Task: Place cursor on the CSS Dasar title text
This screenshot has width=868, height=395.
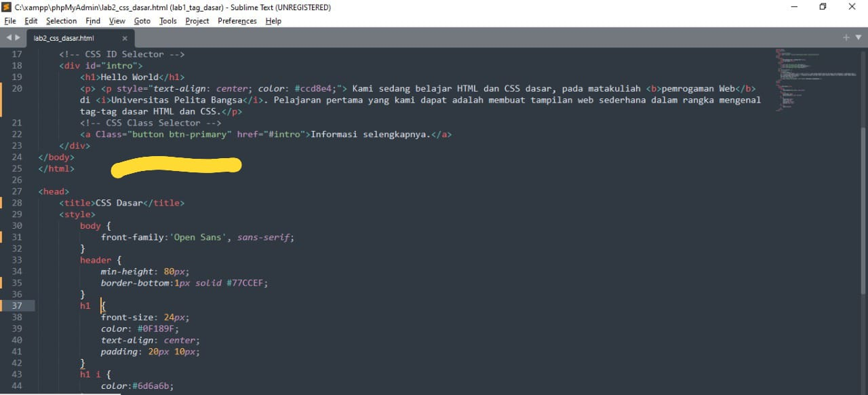Action: 120,202
